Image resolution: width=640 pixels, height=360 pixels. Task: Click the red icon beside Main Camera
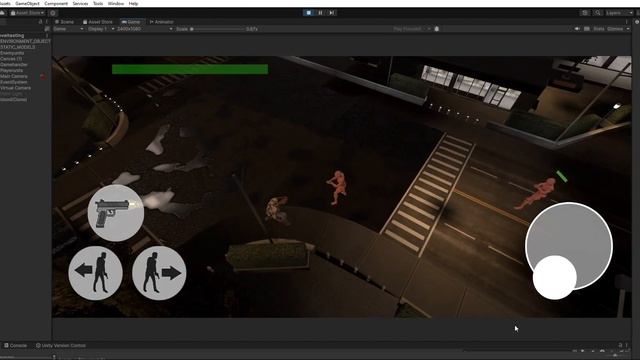coord(43,76)
